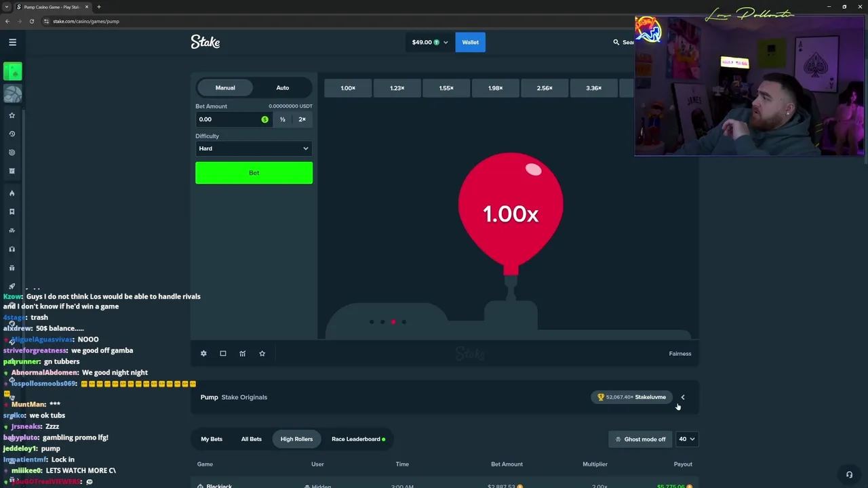The width and height of the screenshot is (868, 488).
Task: Click the 1.00× multiplier chip
Action: [x=348, y=88]
